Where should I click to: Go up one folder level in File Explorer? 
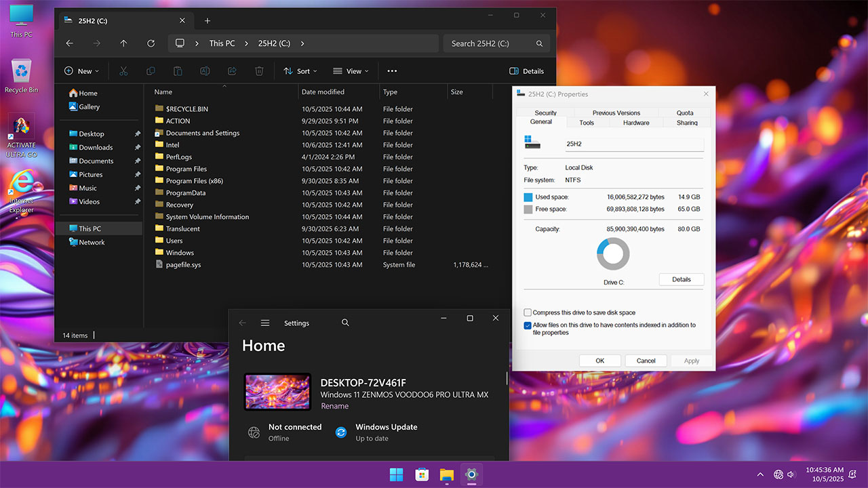[x=123, y=43]
